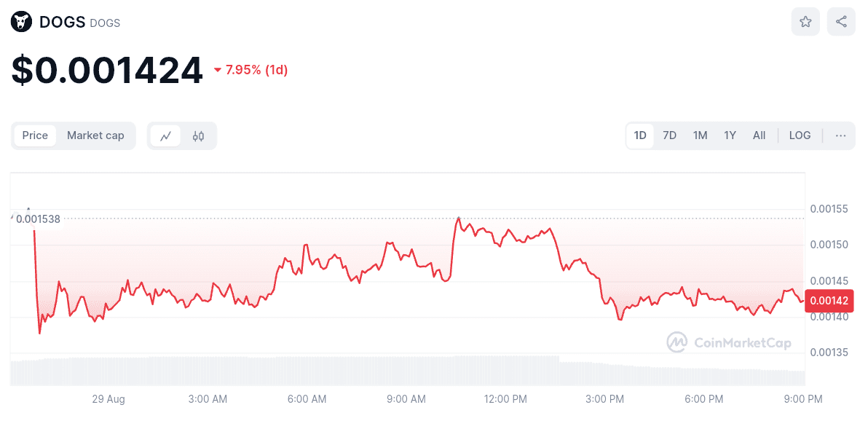Select the 1D time range tab
Viewport: 868px width, 429px height.
[640, 135]
